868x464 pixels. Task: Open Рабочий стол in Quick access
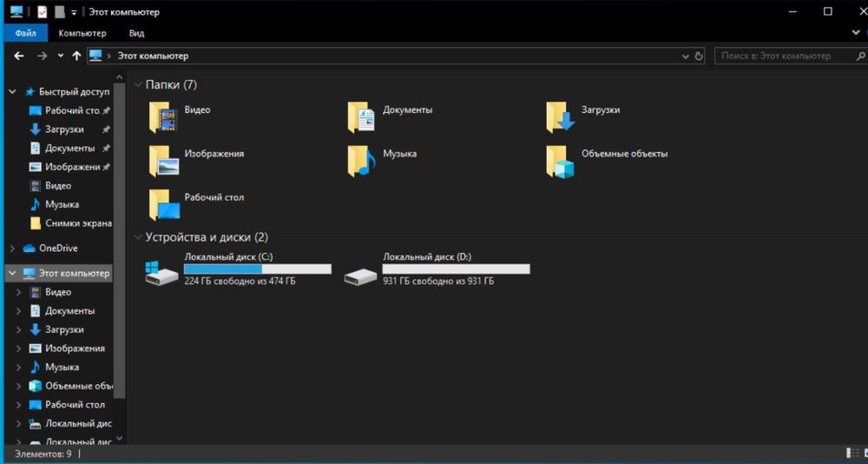(x=69, y=110)
